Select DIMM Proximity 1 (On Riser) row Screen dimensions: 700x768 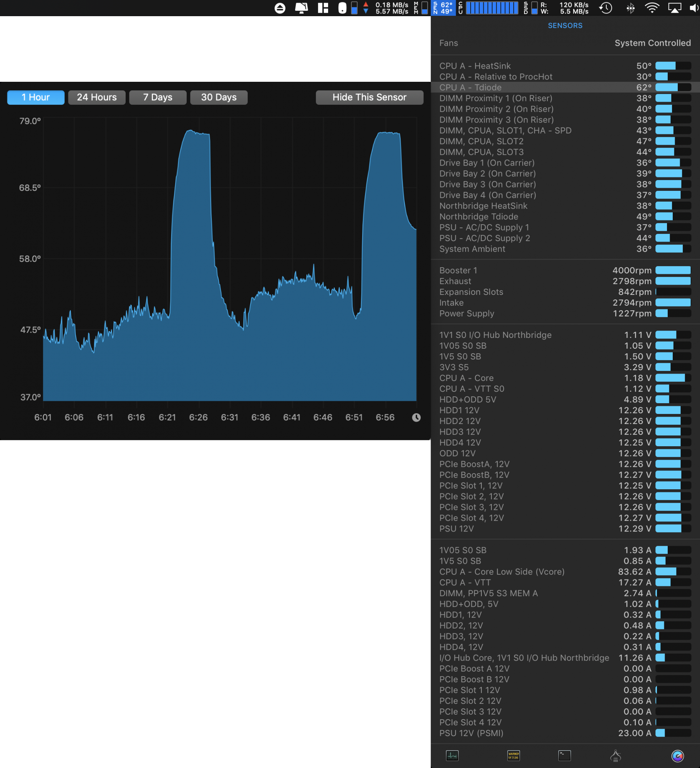[x=565, y=98]
